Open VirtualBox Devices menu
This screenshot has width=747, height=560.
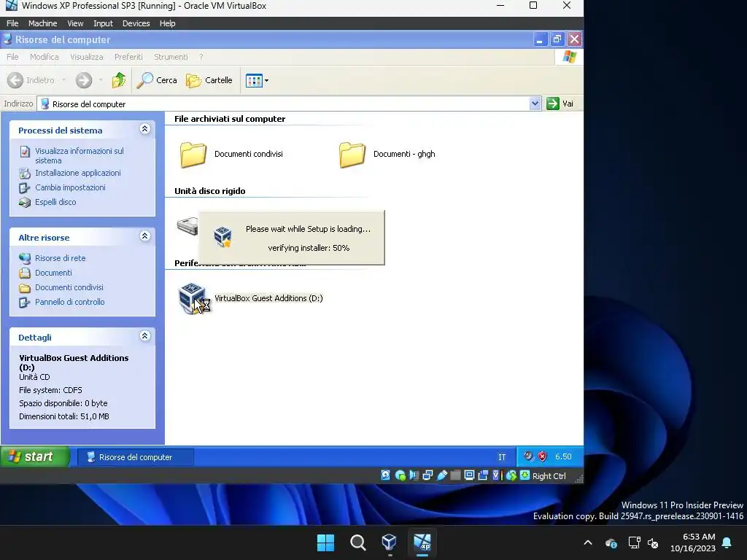(x=136, y=23)
